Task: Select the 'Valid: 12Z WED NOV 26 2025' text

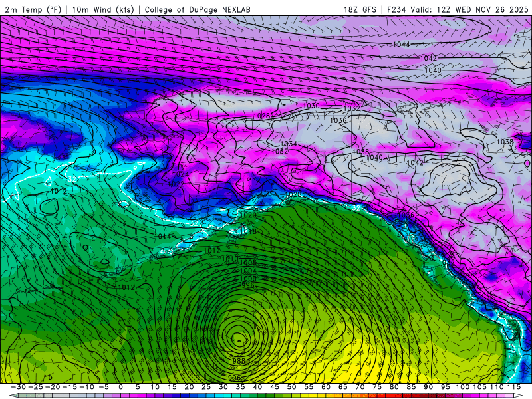Action: (x=469, y=9)
